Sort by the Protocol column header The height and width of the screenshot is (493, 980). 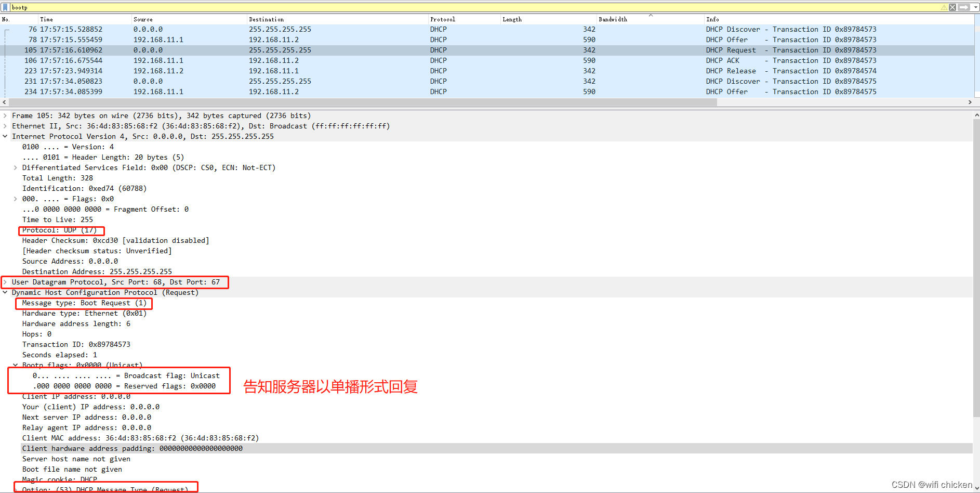[x=464, y=19]
